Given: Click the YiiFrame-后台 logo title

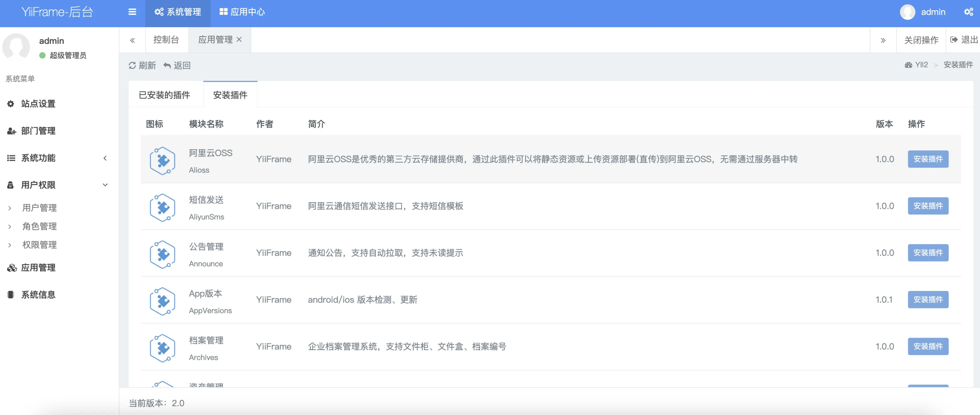Looking at the screenshot, I should click(x=57, y=12).
